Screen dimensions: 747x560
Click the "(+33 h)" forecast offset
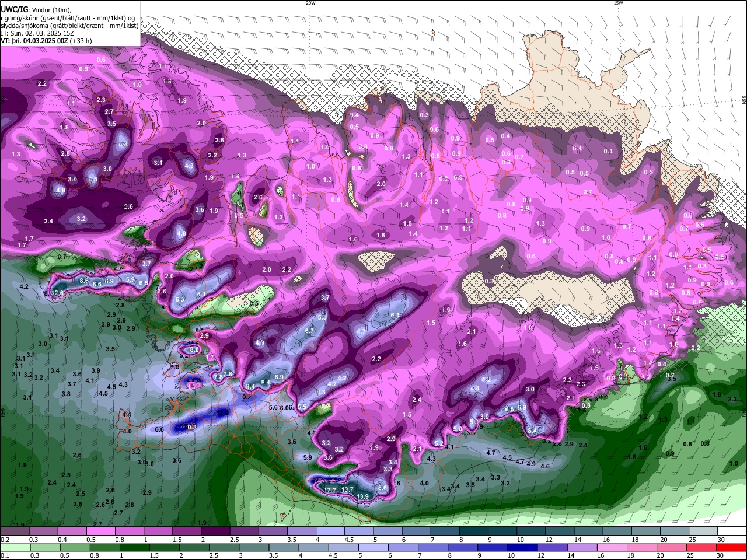(x=81, y=41)
